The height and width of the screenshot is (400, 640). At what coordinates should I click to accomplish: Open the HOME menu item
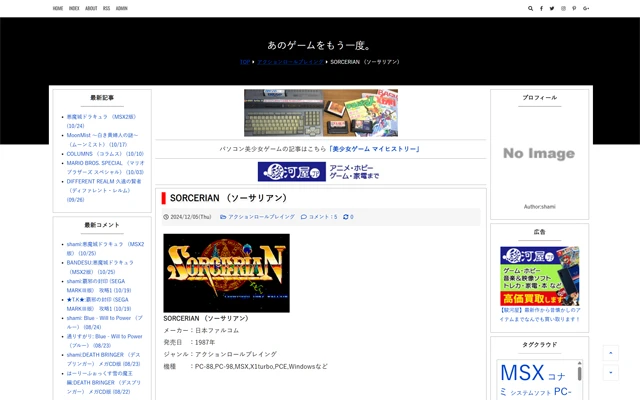pyautogui.click(x=58, y=8)
